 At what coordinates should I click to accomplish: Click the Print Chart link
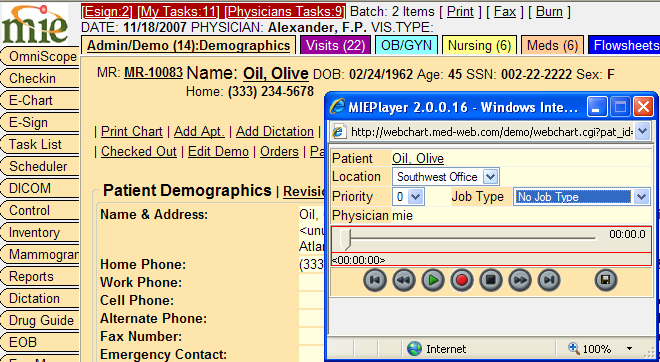pyautogui.click(x=132, y=132)
